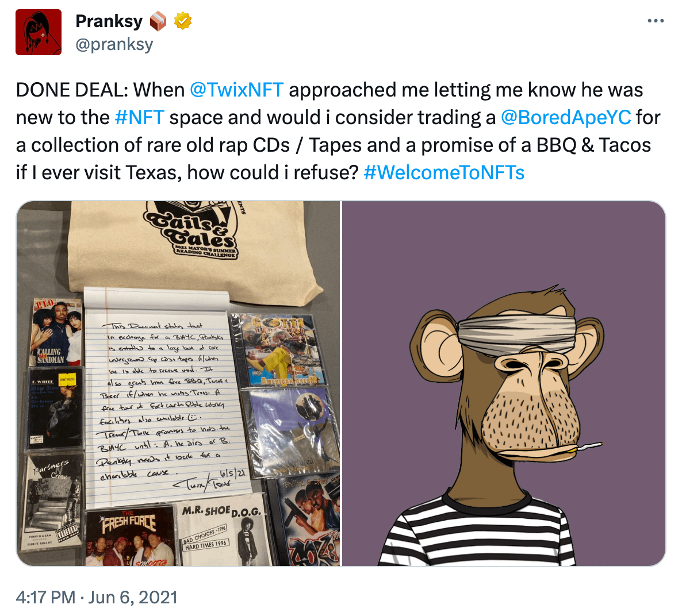Click the gold verified badge
The height and width of the screenshot is (616, 682).
tap(183, 21)
